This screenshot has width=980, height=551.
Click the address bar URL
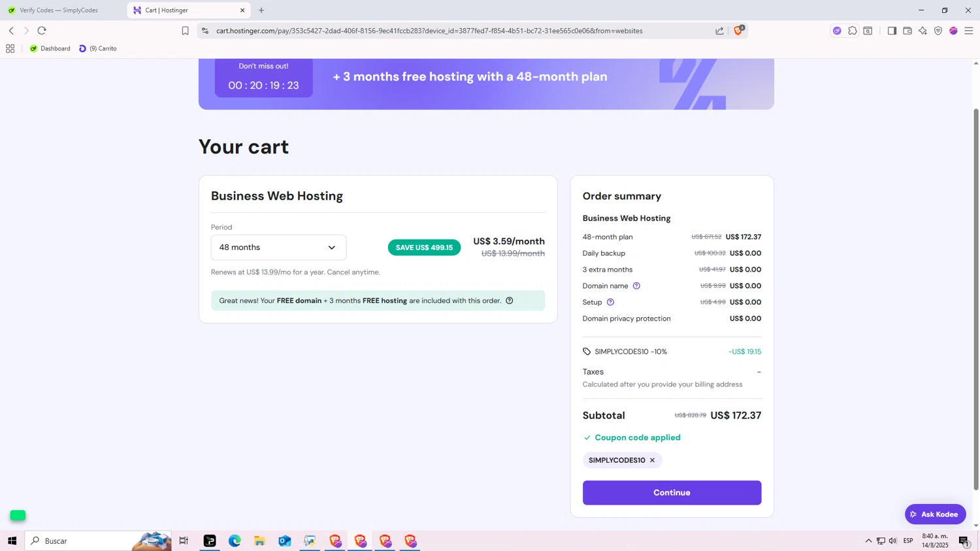[429, 31]
